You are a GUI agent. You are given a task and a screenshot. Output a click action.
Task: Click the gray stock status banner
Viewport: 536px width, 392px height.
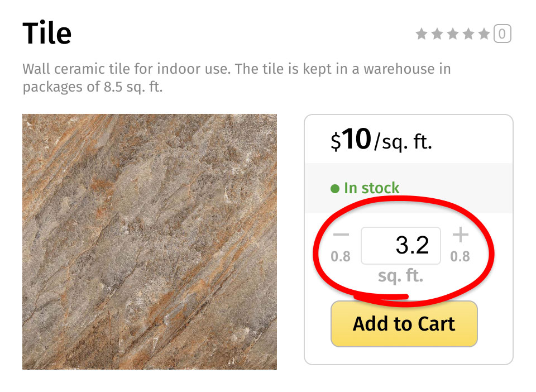[x=409, y=188]
